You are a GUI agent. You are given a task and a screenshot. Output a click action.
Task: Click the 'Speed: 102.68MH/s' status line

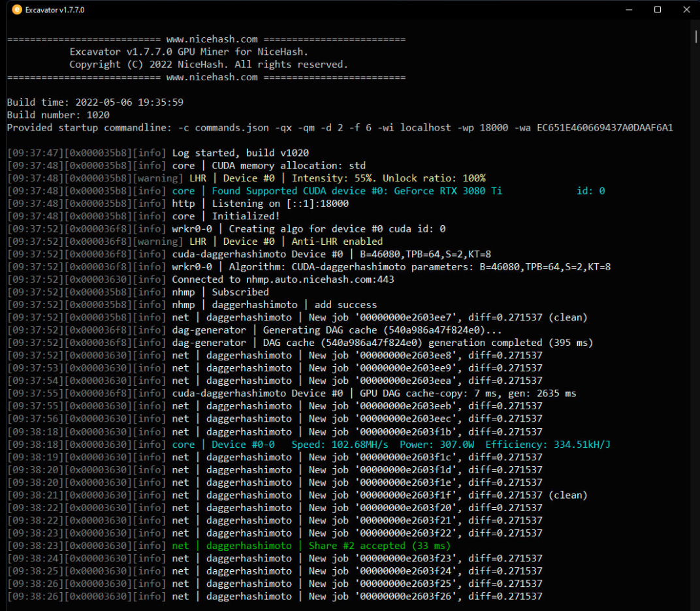coord(309,445)
